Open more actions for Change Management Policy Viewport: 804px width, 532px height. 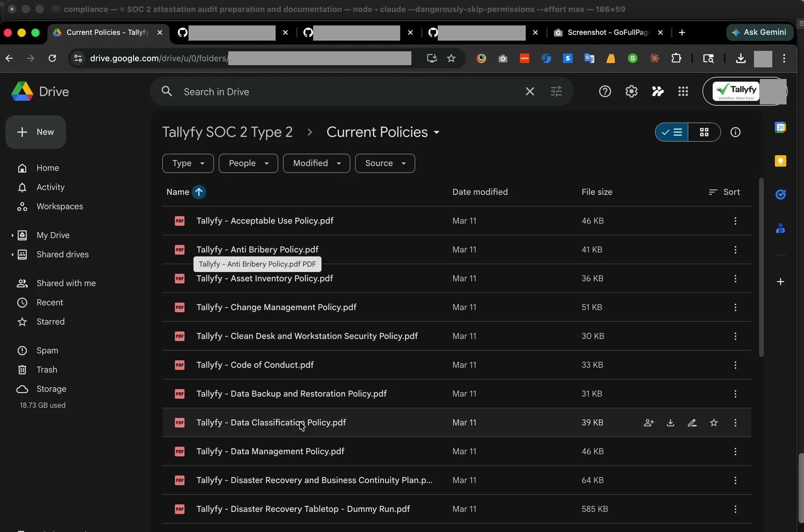tap(735, 308)
